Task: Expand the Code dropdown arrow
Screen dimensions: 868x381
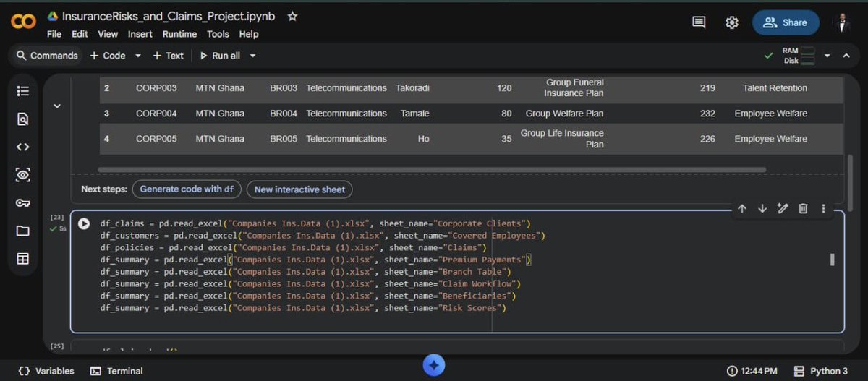Action: click(x=138, y=56)
